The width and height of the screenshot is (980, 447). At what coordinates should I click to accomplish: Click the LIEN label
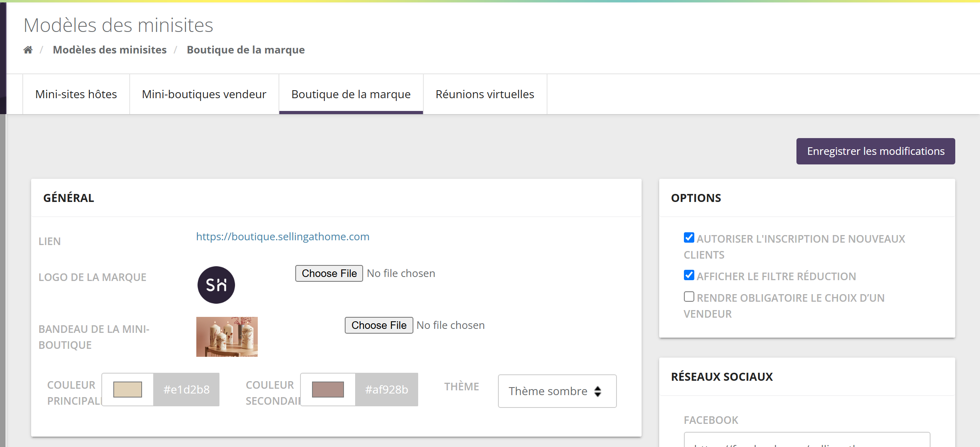pos(50,241)
